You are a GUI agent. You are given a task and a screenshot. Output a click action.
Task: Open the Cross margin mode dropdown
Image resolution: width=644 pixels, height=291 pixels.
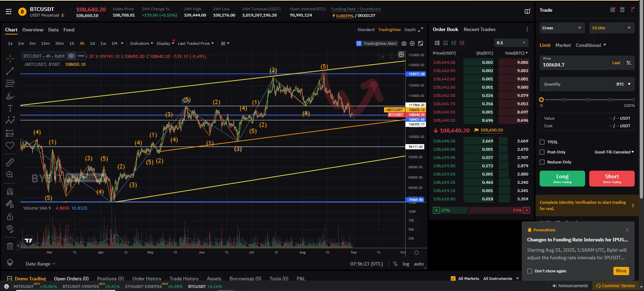[x=562, y=28]
